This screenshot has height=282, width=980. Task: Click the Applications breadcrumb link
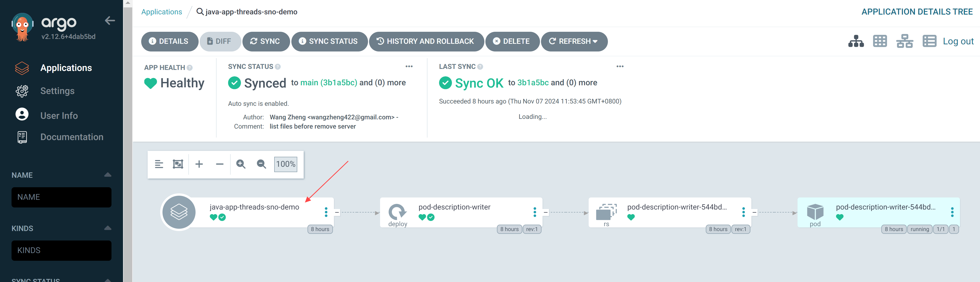[x=162, y=12]
